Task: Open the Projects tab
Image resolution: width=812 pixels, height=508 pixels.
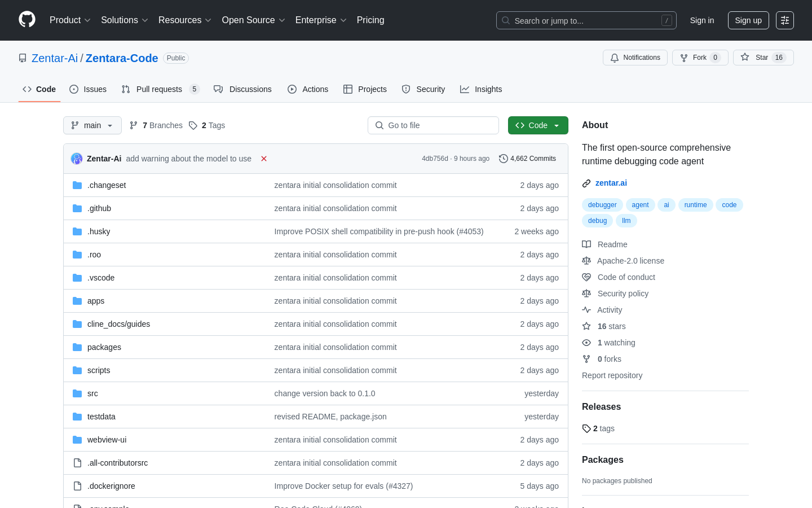Action: pyautogui.click(x=365, y=89)
